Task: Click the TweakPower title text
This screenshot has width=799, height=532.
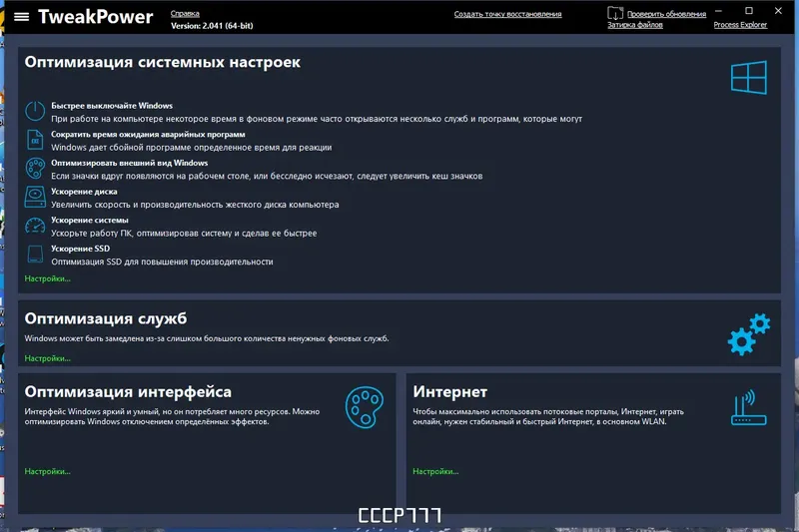Action: pos(95,17)
